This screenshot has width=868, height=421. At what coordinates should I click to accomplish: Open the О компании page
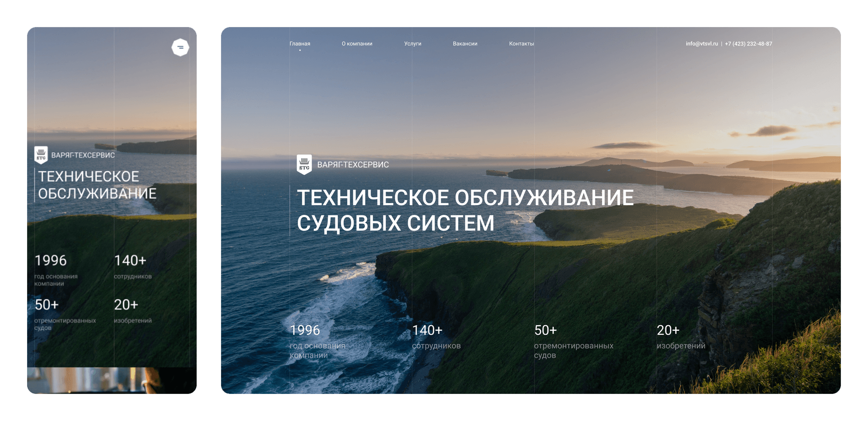point(357,44)
